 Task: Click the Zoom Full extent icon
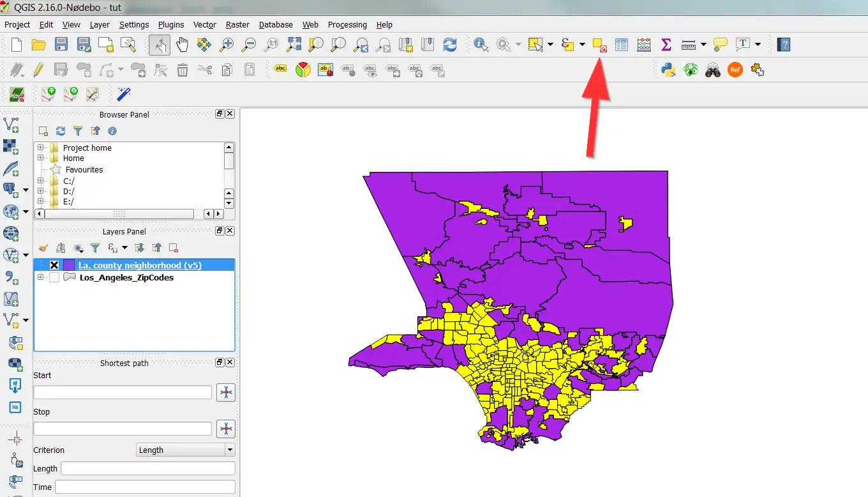click(x=294, y=45)
